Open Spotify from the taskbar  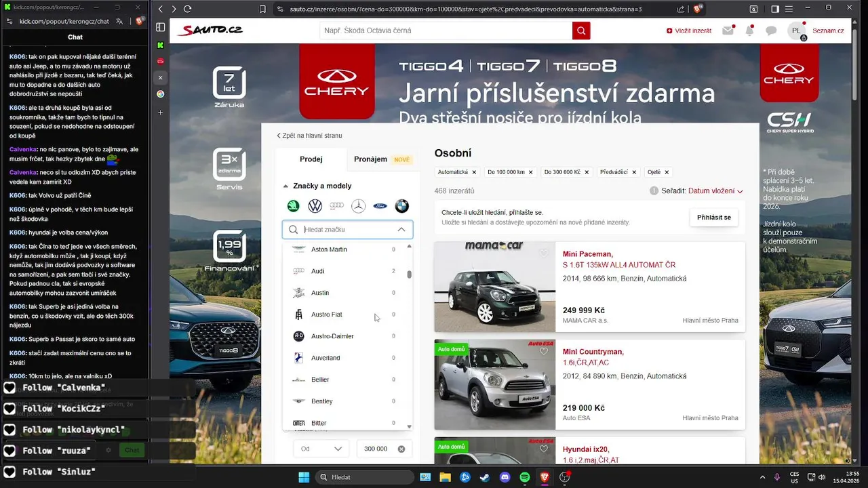(x=525, y=477)
